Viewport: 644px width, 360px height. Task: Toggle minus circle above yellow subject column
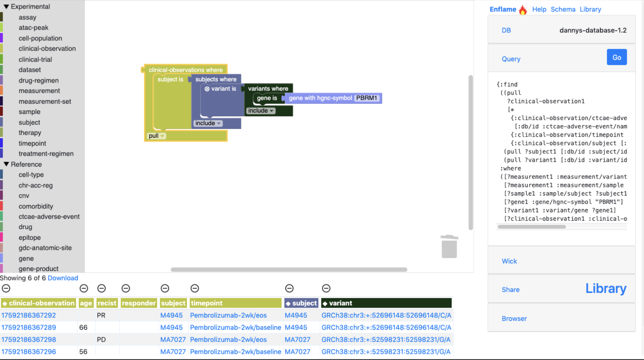tap(165, 288)
